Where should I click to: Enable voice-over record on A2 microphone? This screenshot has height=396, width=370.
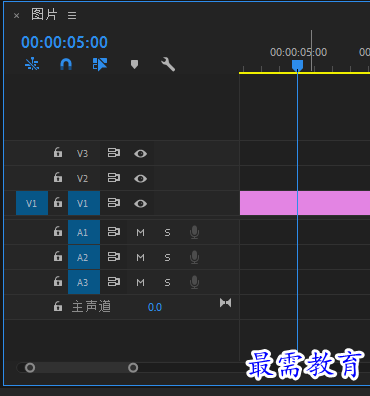pyautogui.click(x=194, y=257)
